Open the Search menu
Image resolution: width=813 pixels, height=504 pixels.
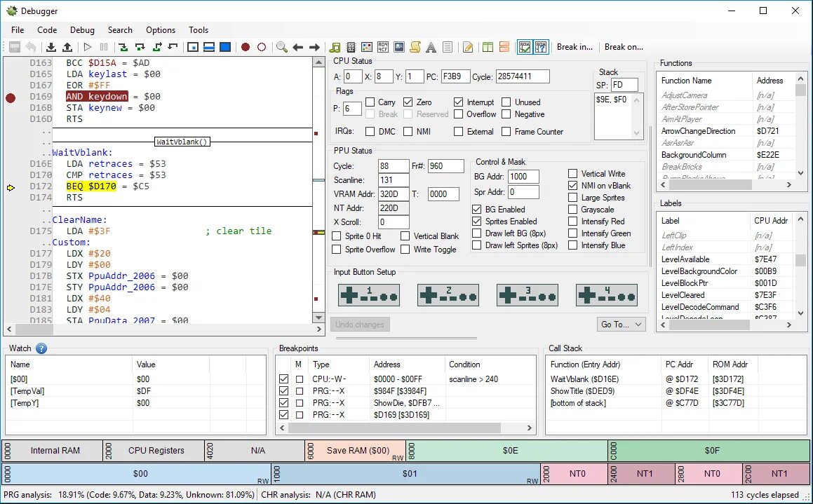(x=120, y=30)
